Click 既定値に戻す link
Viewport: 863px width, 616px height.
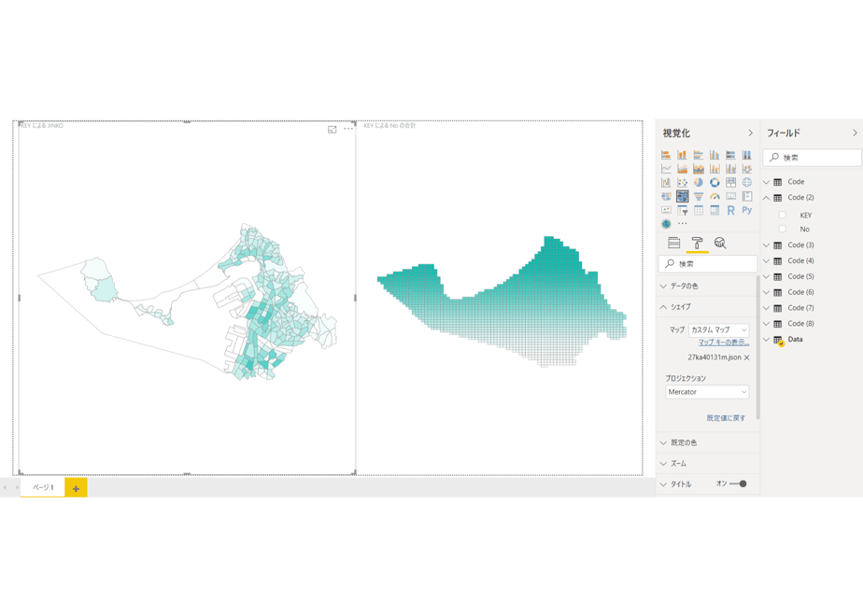(726, 418)
